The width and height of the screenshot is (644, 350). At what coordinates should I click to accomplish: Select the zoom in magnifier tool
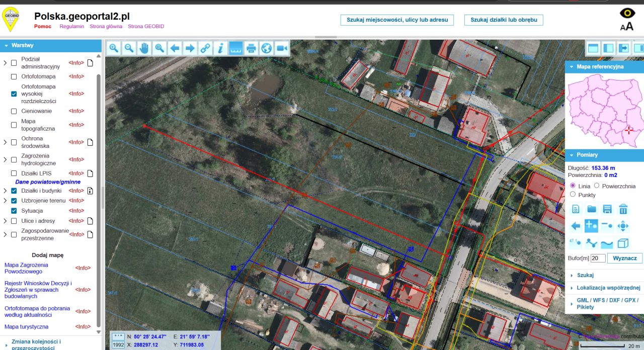click(114, 48)
